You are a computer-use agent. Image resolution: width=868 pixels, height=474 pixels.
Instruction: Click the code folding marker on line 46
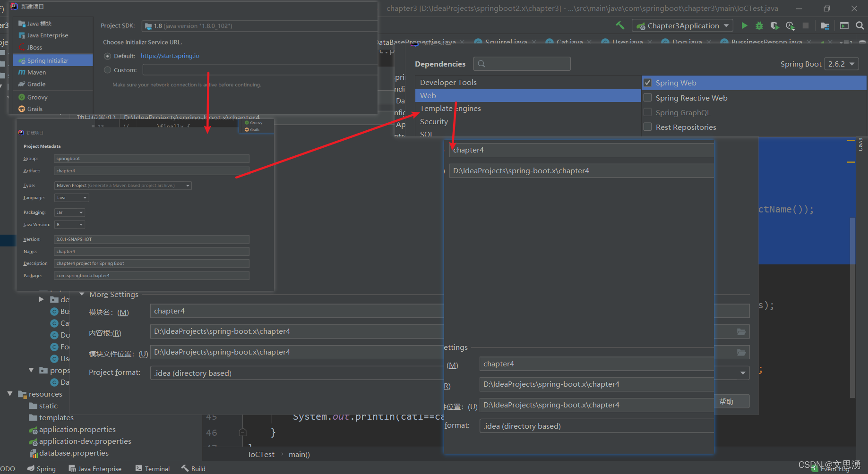click(x=242, y=432)
